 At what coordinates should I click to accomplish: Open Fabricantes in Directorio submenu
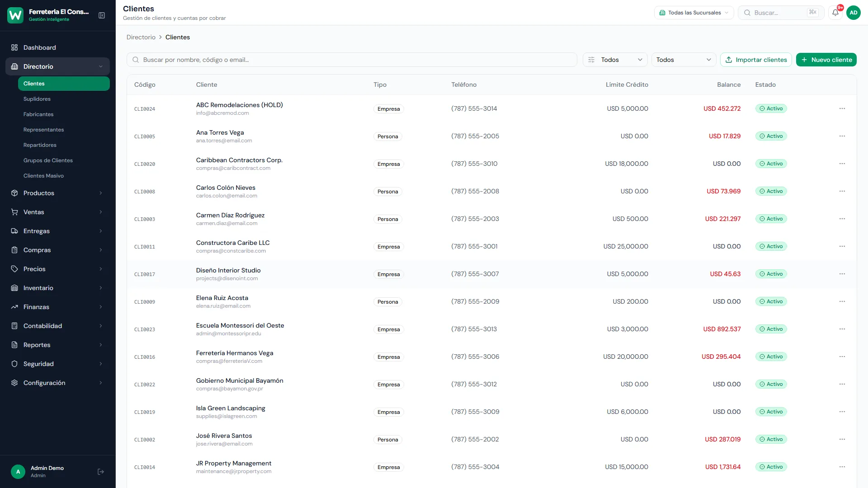[x=64, y=114]
